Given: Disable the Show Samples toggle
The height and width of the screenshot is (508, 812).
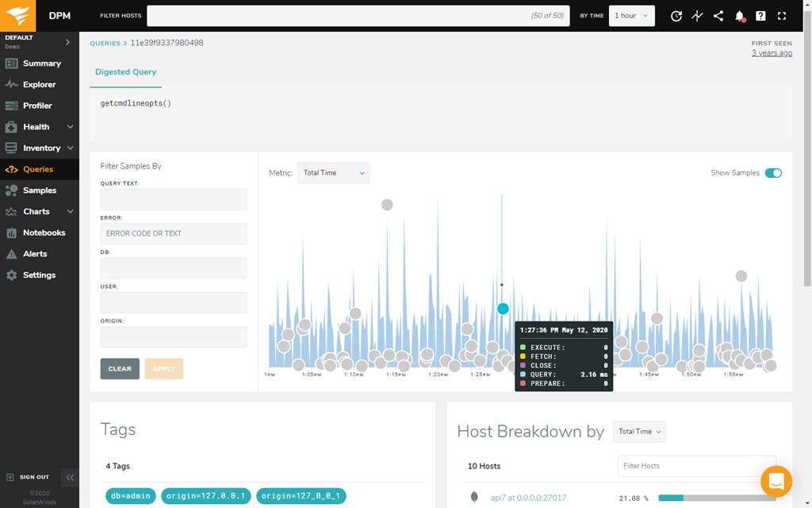Looking at the screenshot, I should pos(773,172).
